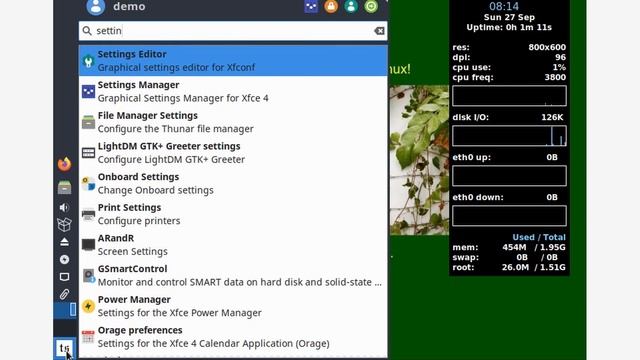The width and height of the screenshot is (640, 360).
Task: Click the search field containing 'settin'
Action: click(x=233, y=31)
